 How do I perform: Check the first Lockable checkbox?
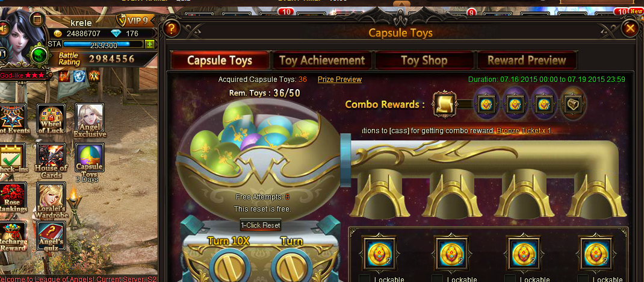pyautogui.click(x=364, y=279)
